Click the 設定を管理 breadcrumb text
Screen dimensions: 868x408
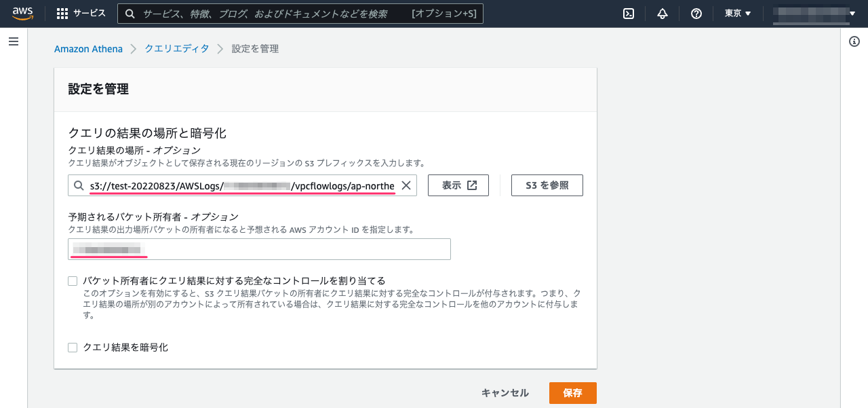[x=255, y=49]
